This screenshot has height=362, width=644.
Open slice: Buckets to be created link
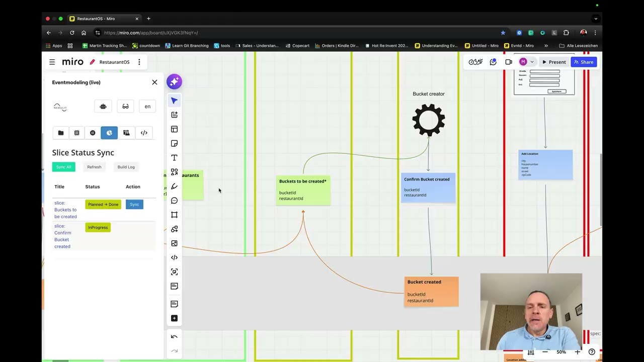point(65,210)
